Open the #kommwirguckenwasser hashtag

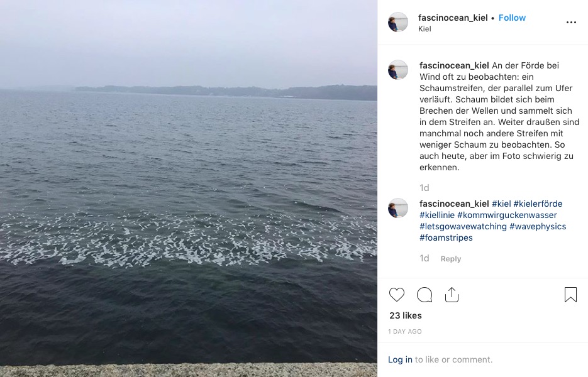(507, 215)
